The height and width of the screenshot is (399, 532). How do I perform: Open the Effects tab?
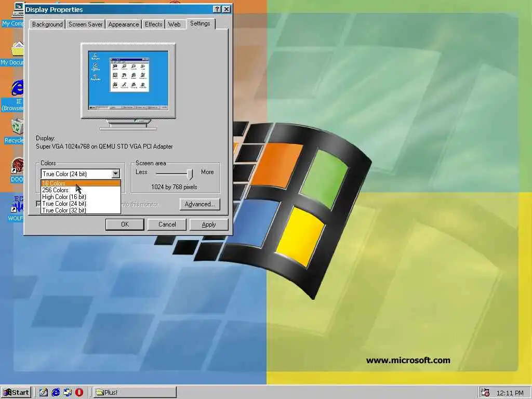[154, 24]
